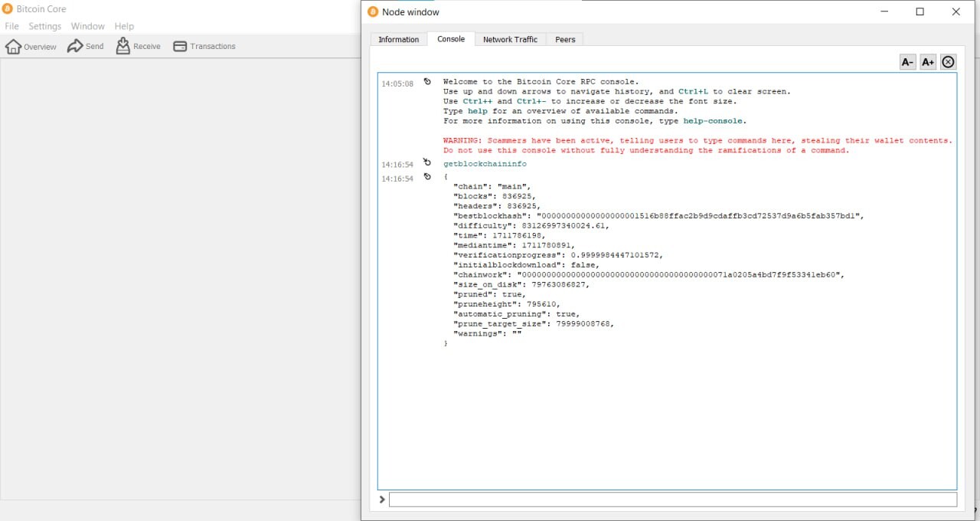Click the 'Ctrl+L' shortcut text
This screenshot has width=980, height=521.
[694, 91]
